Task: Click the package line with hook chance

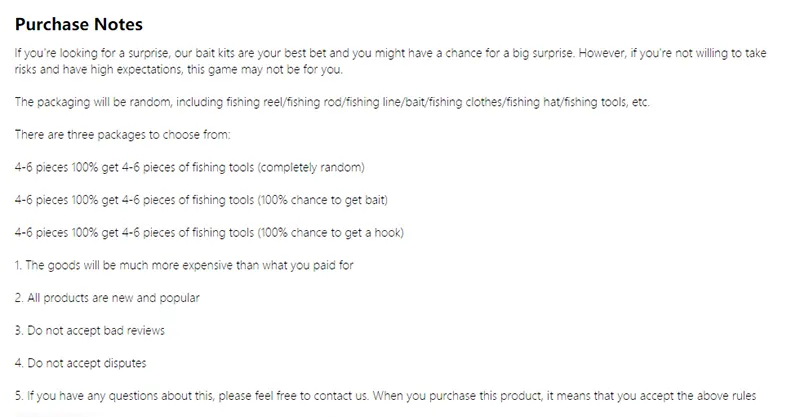Action: [x=209, y=232]
